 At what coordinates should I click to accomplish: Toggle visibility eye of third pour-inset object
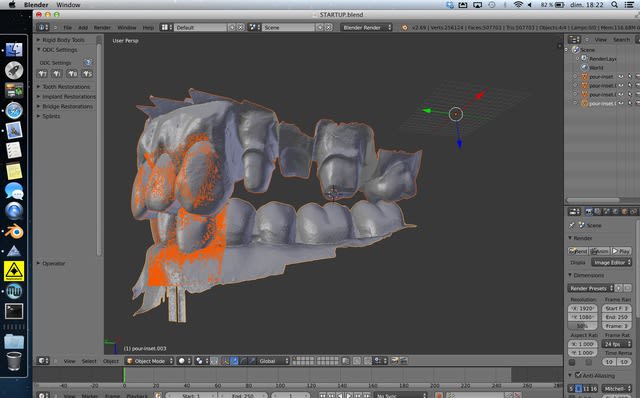621,94
